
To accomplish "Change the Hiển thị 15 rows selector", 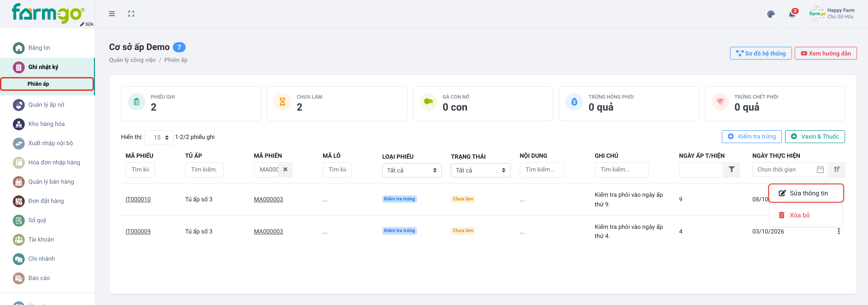I will point(159,137).
